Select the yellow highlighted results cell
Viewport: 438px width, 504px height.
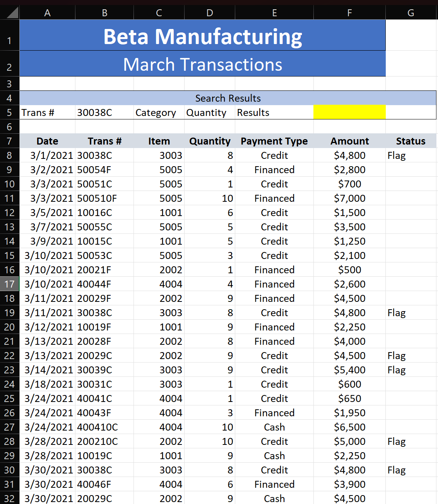coord(349,112)
